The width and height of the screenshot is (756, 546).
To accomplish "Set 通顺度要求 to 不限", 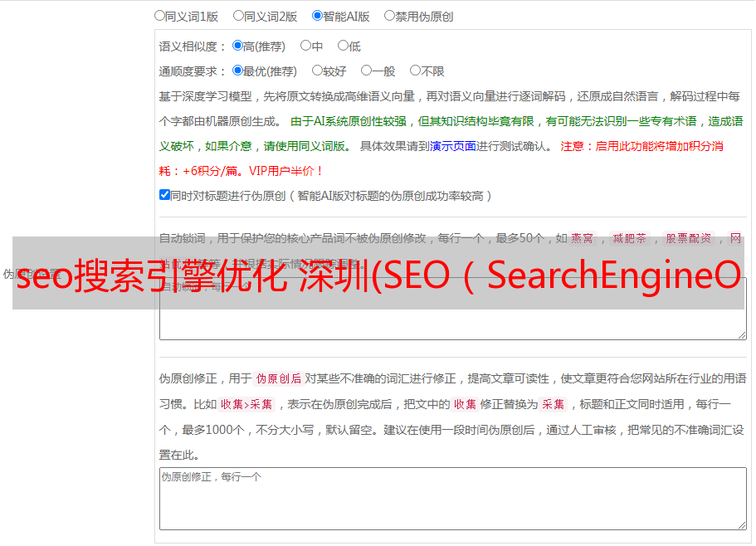I will pos(415,71).
